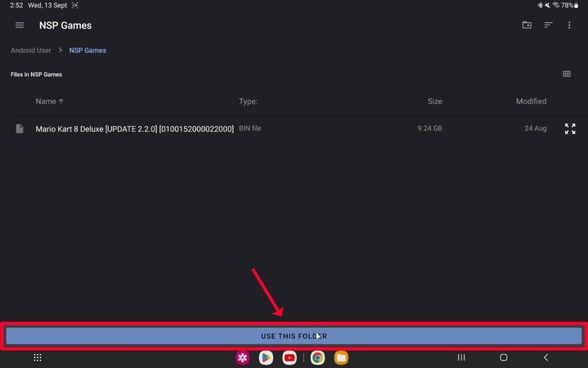Open the app drawer grid icon
Viewport: 588px width, 368px height.
pyautogui.click(x=37, y=358)
